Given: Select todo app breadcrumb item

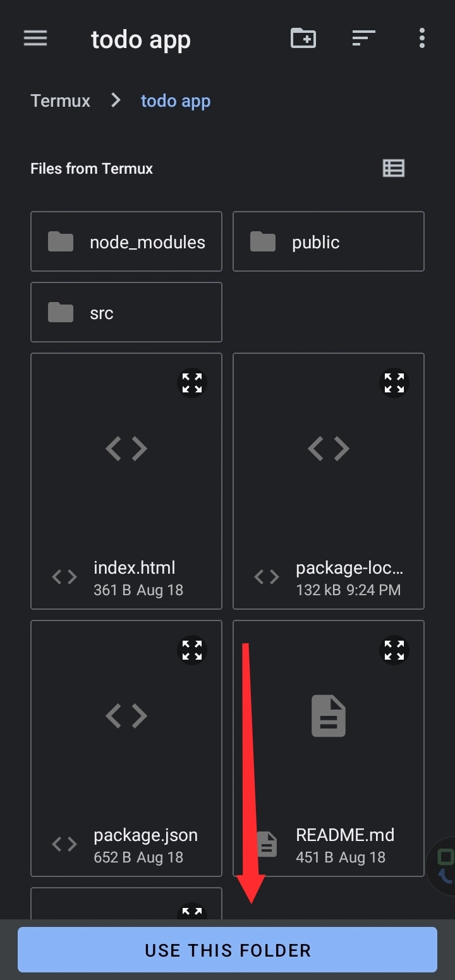Looking at the screenshot, I should pyautogui.click(x=176, y=101).
